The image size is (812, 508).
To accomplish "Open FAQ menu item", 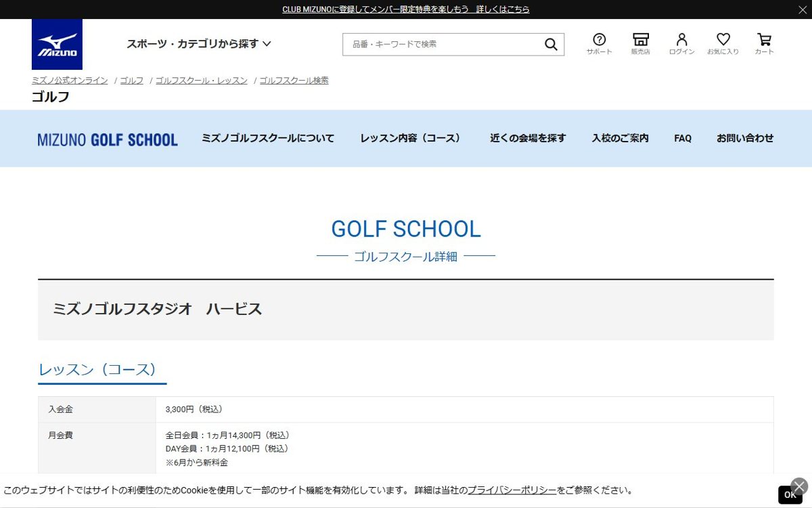I will click(x=683, y=138).
